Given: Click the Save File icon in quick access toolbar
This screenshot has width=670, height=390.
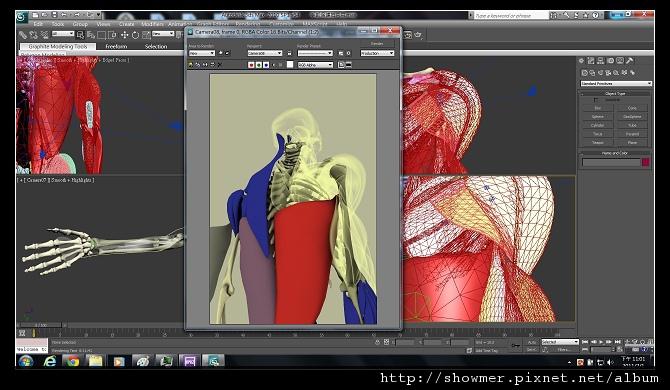Looking at the screenshot, I should pos(54,15).
